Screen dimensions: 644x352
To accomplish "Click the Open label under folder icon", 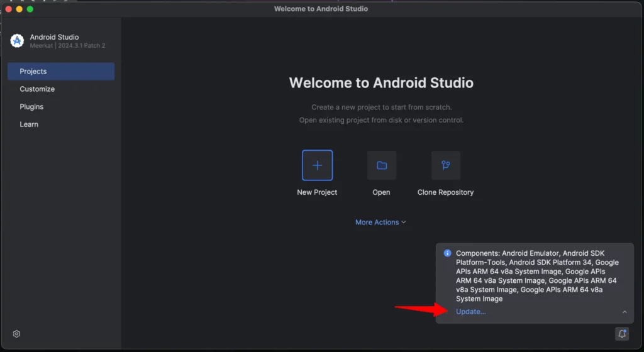I will pos(381,192).
